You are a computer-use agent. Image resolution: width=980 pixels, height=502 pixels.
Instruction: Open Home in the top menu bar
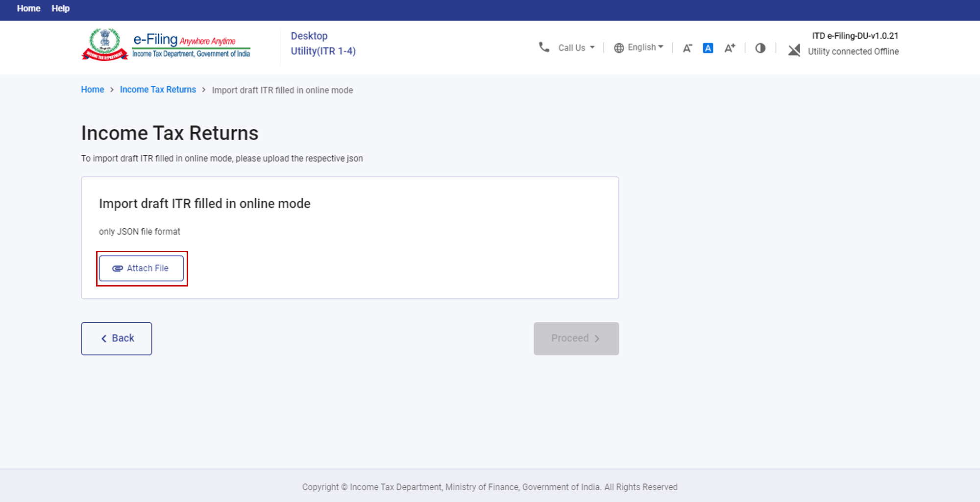28,8
